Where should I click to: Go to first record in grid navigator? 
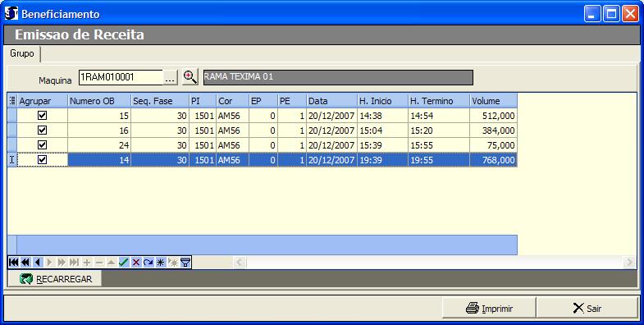click(14, 263)
